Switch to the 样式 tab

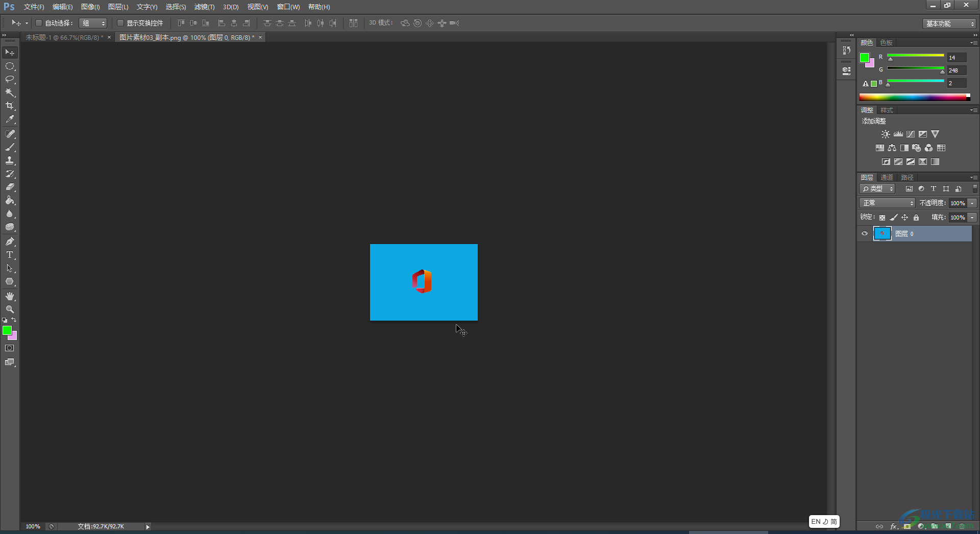click(x=887, y=110)
